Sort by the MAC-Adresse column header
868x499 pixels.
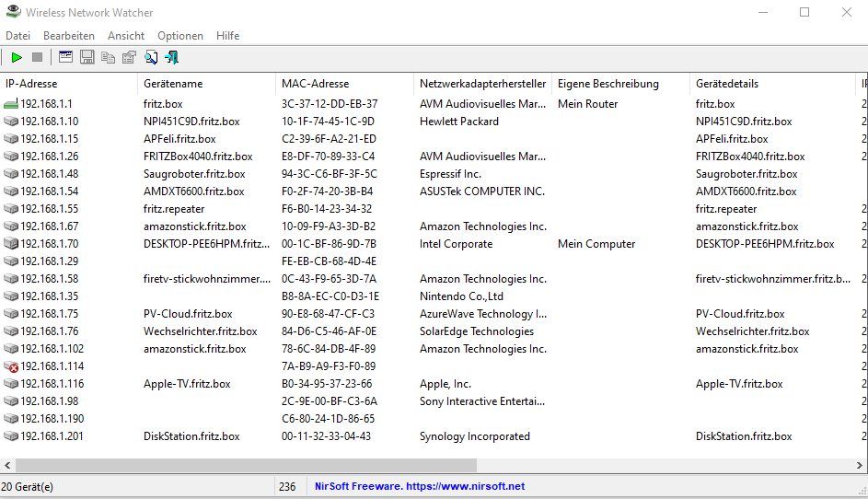[x=344, y=84]
